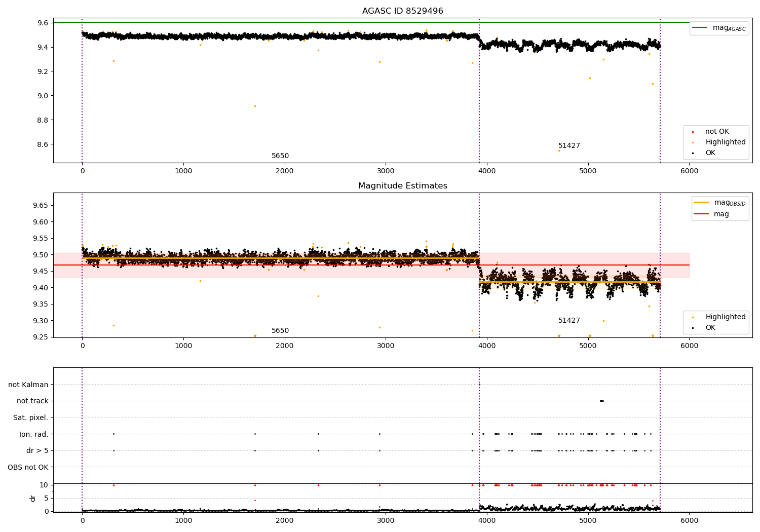Click the rotated 'dr' y-axis label
The image size is (760, 532).
(x=33, y=498)
